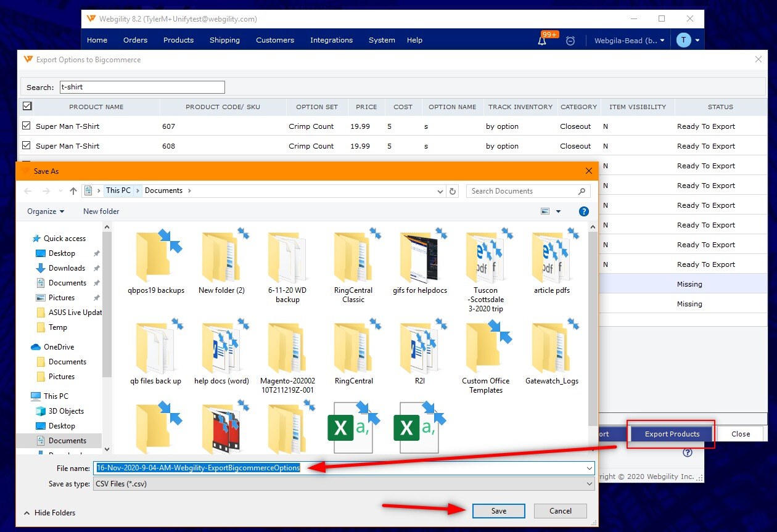Select the Tuscon-Scottsdale 3-2020 trip folder
The height and width of the screenshot is (532, 777).
pos(486,271)
